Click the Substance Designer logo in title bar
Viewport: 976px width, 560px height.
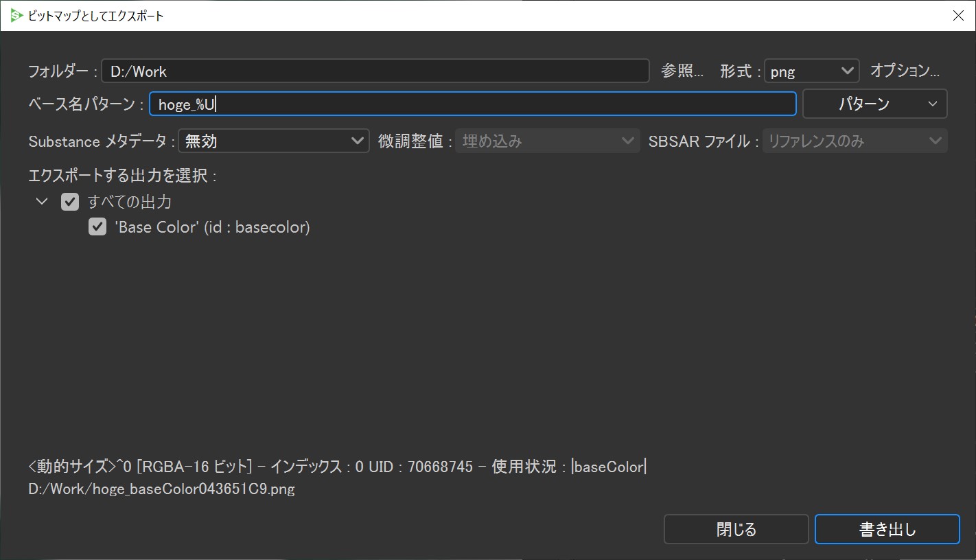[x=16, y=15]
